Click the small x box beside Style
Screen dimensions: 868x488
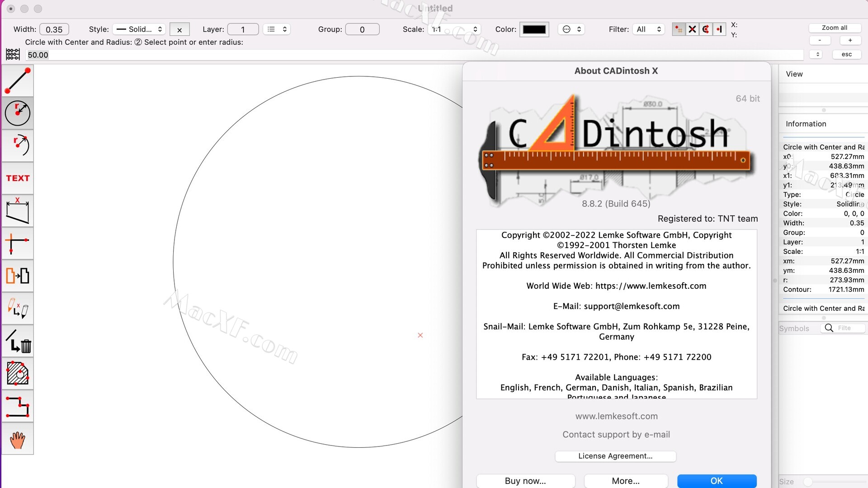pos(179,30)
